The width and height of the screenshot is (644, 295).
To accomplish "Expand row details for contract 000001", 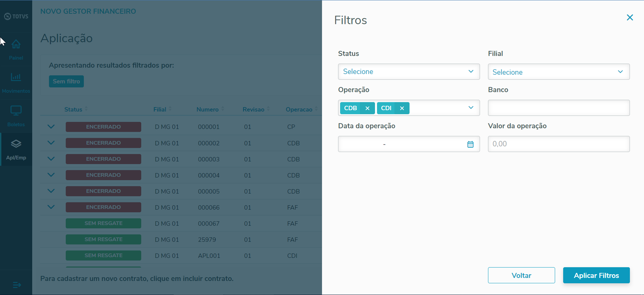I will click(51, 127).
